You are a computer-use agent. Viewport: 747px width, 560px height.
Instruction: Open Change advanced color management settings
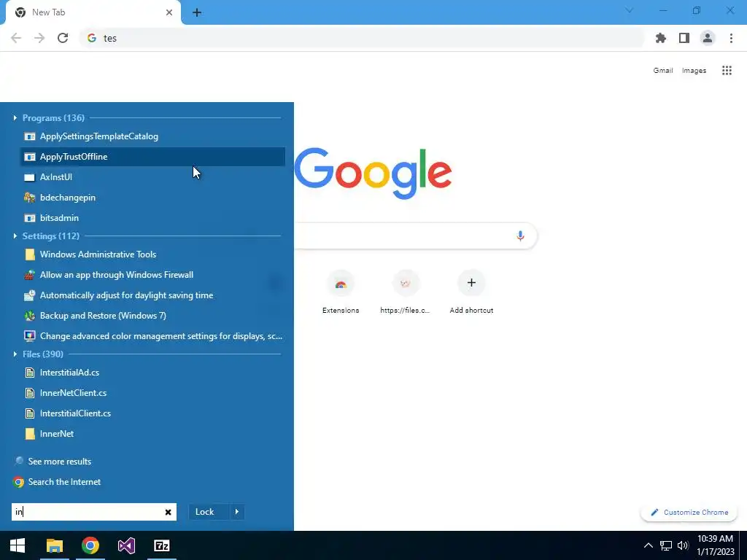[152, 336]
